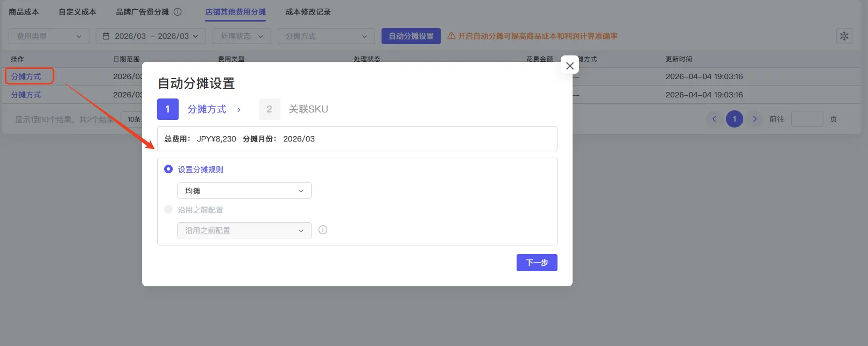Switch to 品牌广告费分摊 tab
The image size is (868, 346).
pyautogui.click(x=143, y=12)
